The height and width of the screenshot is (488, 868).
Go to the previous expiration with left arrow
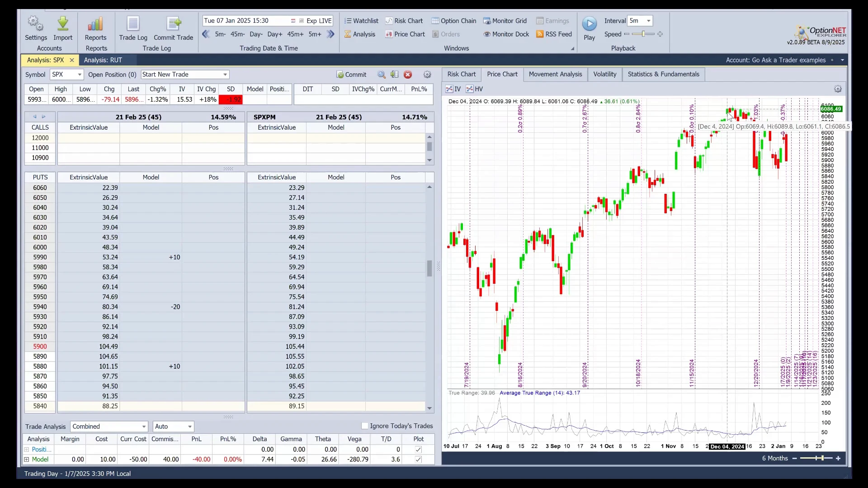click(34, 117)
